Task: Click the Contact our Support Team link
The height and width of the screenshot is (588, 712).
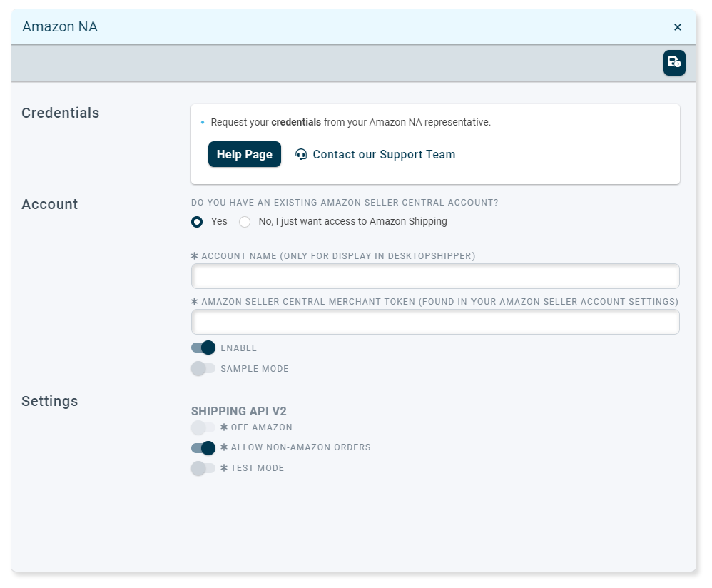Action: [x=383, y=154]
